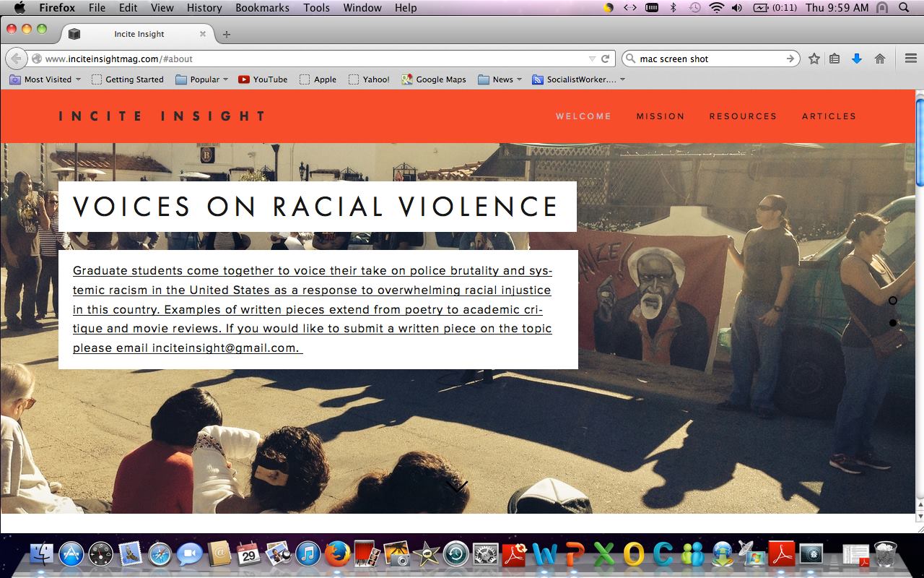Open the Bookmarks menu

click(262, 8)
